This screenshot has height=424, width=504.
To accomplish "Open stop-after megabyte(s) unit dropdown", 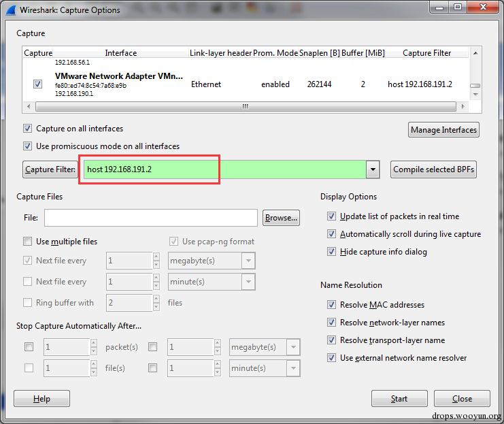I will tap(293, 347).
